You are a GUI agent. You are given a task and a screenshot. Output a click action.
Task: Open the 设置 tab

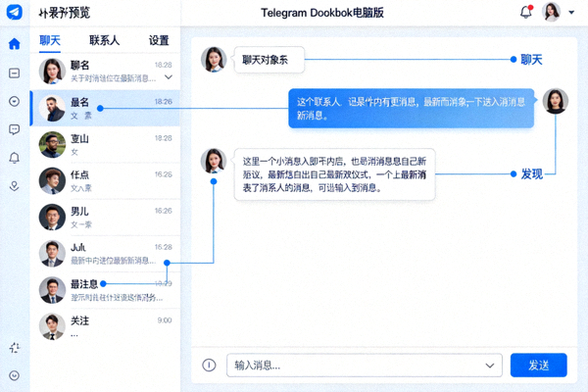(159, 40)
